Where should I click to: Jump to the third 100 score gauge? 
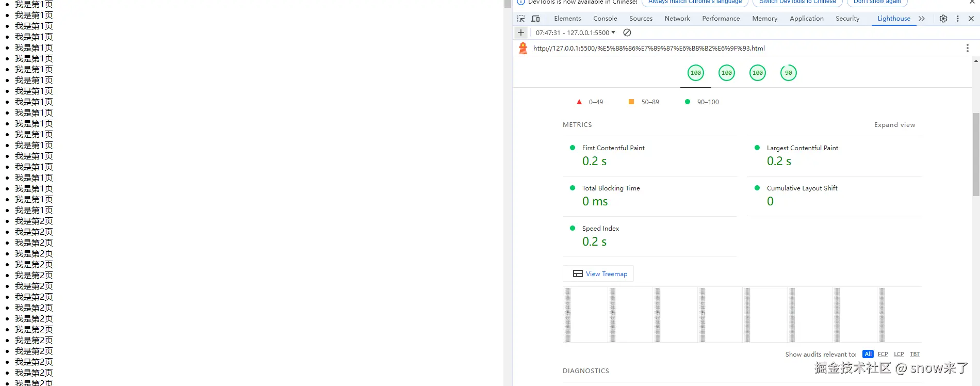tap(758, 73)
